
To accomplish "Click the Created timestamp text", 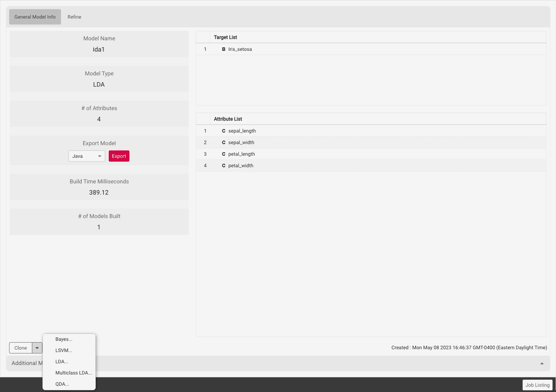I will coord(469,347).
